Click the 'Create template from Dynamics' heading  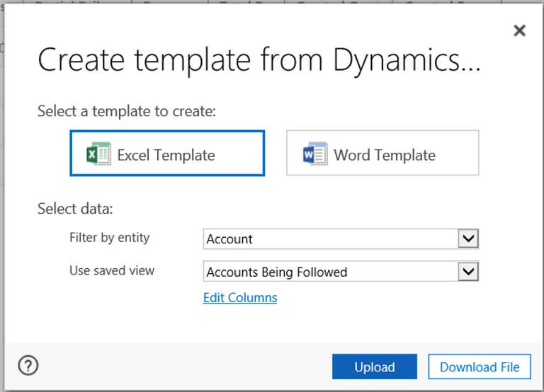pyautogui.click(x=259, y=61)
